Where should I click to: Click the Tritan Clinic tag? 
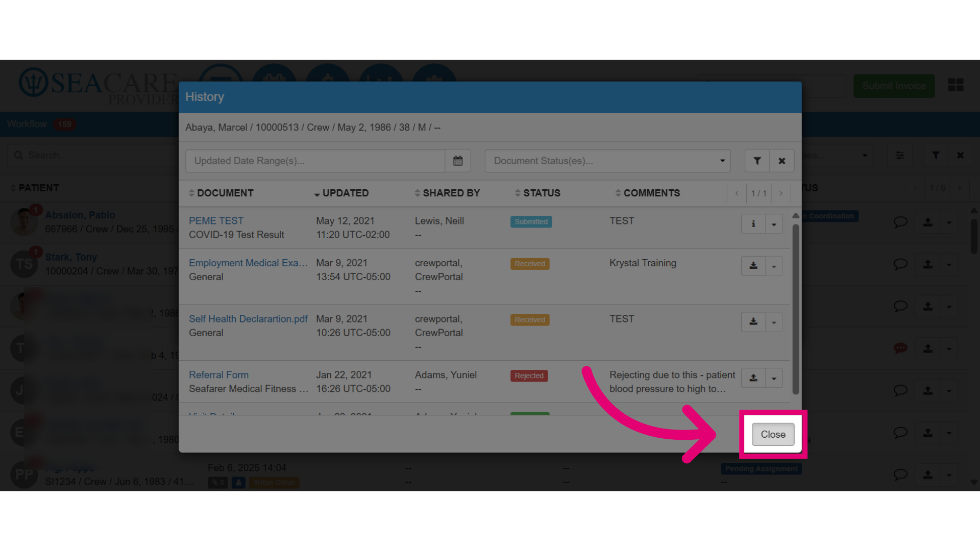pyautogui.click(x=274, y=483)
